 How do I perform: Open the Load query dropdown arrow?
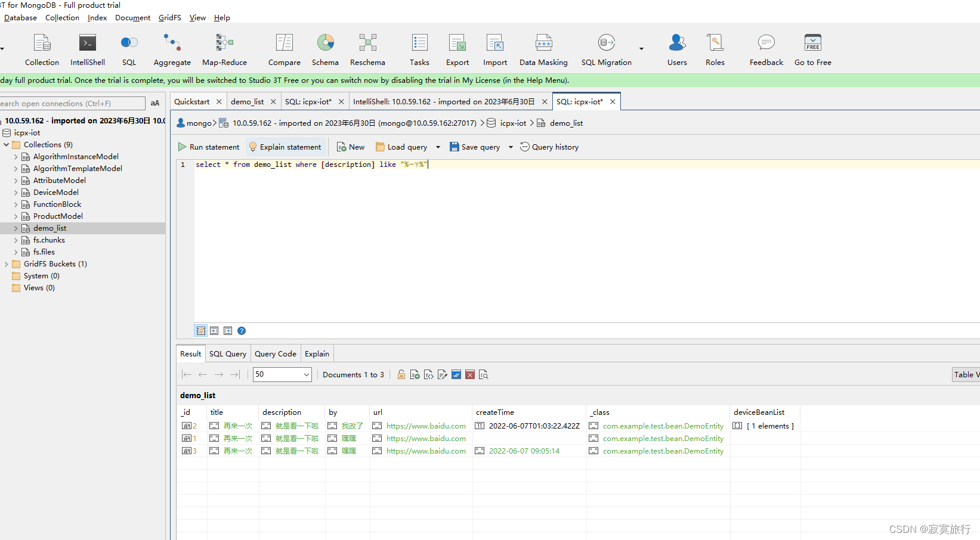point(438,147)
